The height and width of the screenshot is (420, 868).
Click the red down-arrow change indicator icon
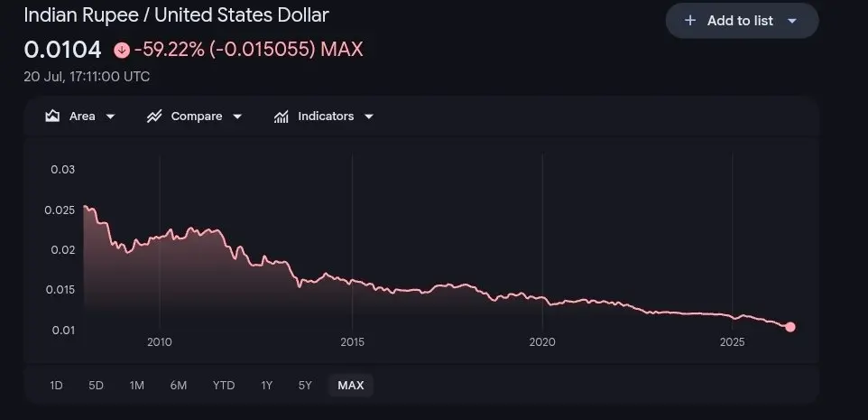[122, 51]
